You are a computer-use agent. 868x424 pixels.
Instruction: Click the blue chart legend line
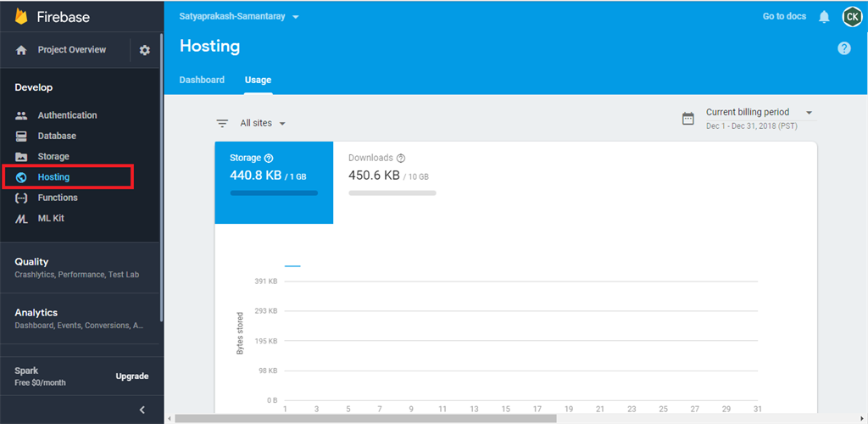coord(292,266)
